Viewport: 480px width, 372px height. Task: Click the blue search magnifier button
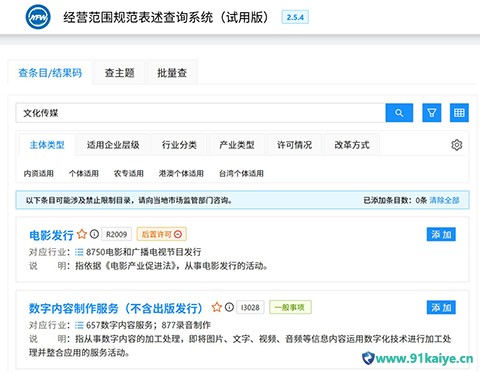click(399, 113)
